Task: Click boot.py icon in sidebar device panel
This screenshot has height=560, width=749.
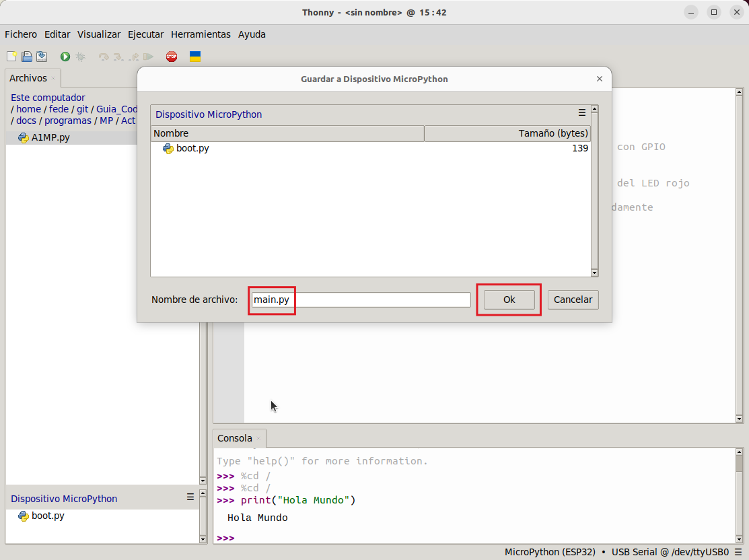Action: [24, 516]
